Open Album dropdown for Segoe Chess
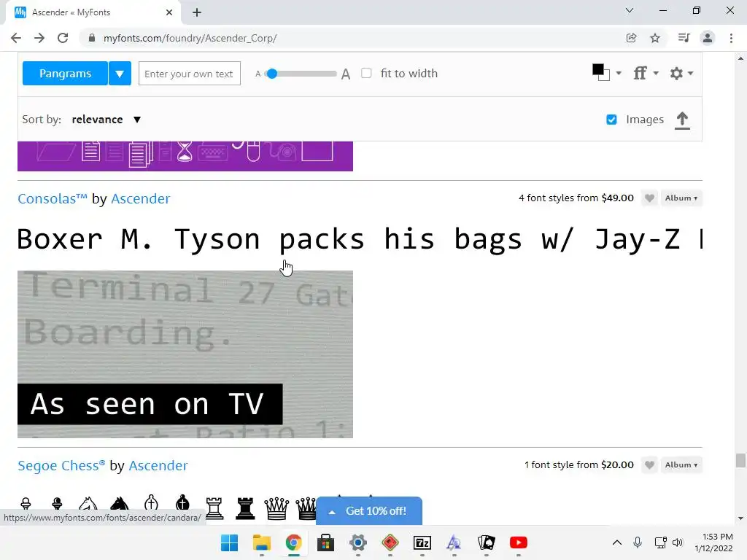747x560 pixels. coord(681,464)
